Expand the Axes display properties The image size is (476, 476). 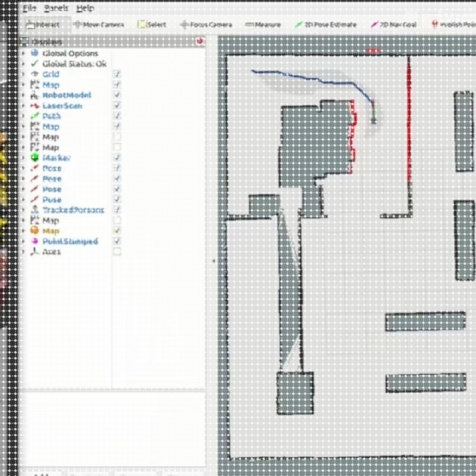[x=23, y=252]
